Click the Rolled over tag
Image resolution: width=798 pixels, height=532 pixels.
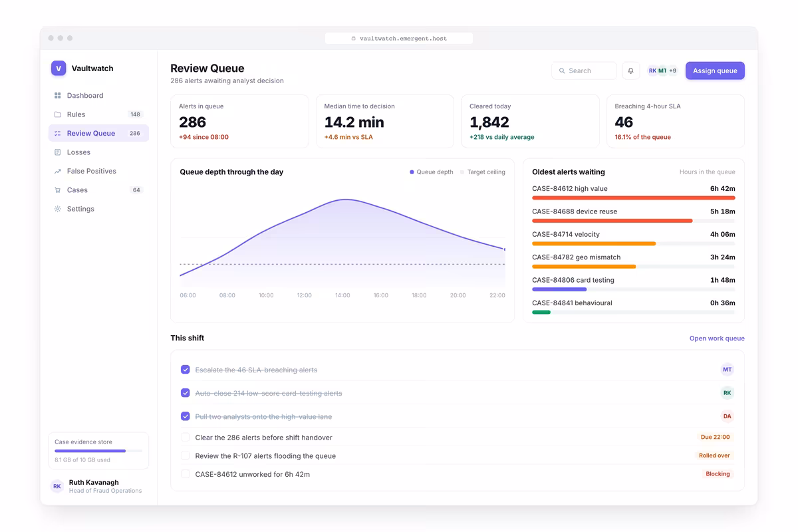coord(714,456)
